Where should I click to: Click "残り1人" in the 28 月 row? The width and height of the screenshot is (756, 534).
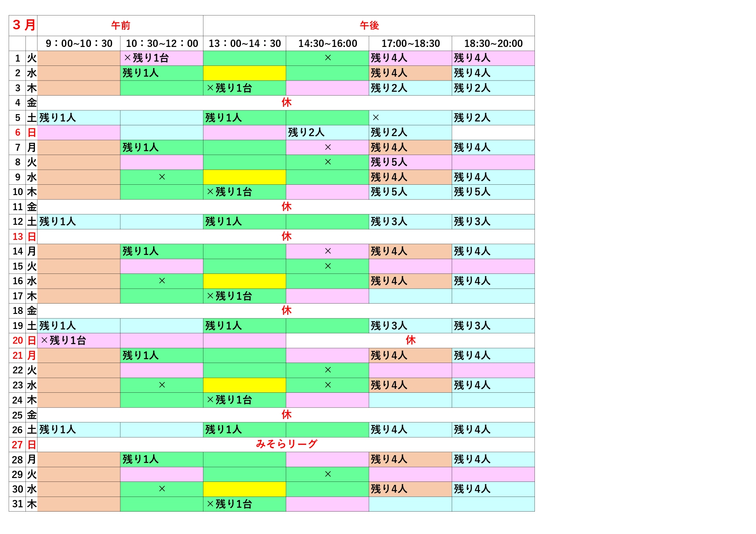[x=141, y=459]
